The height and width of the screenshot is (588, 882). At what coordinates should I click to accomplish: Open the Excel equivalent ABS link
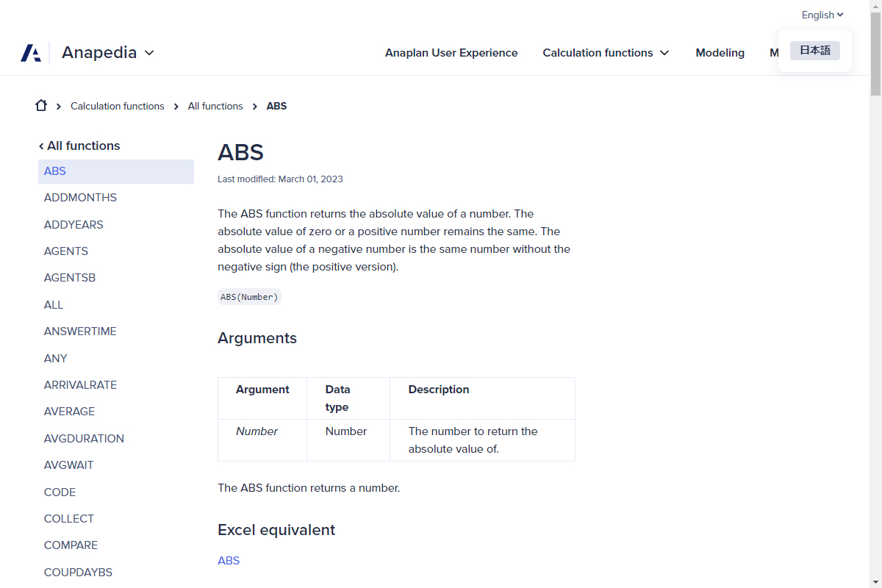click(229, 560)
